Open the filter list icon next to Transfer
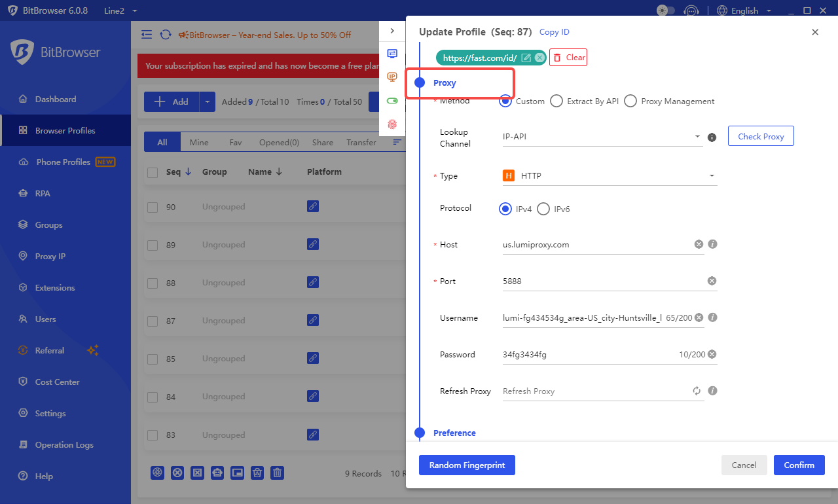Viewport: 838px width, 504px height. (x=397, y=142)
